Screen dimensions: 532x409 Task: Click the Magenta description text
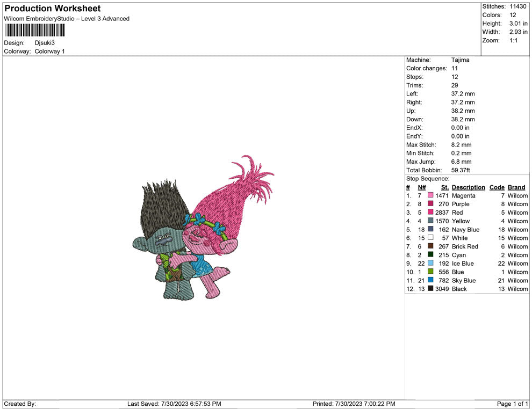(463, 195)
